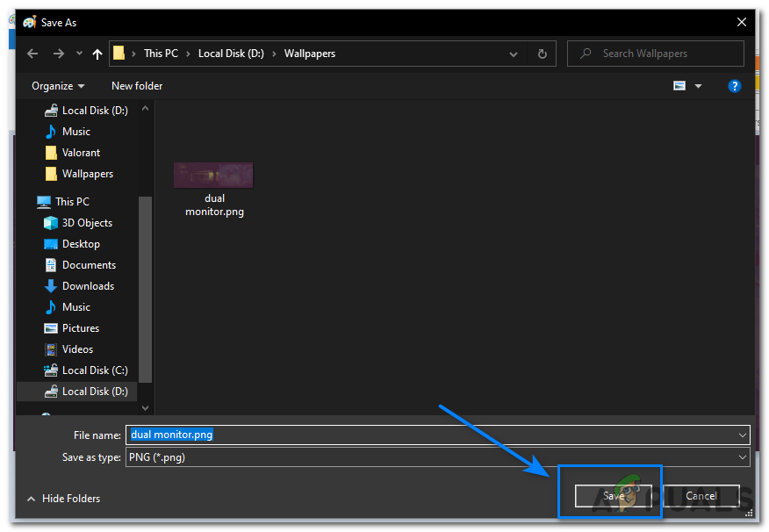Click the change view icon
Image resolution: width=769 pixels, height=532 pixels.
tap(679, 86)
